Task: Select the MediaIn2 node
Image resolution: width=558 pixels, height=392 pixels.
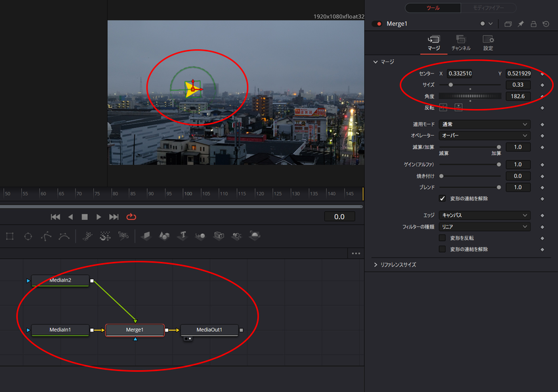Action: tap(60, 280)
